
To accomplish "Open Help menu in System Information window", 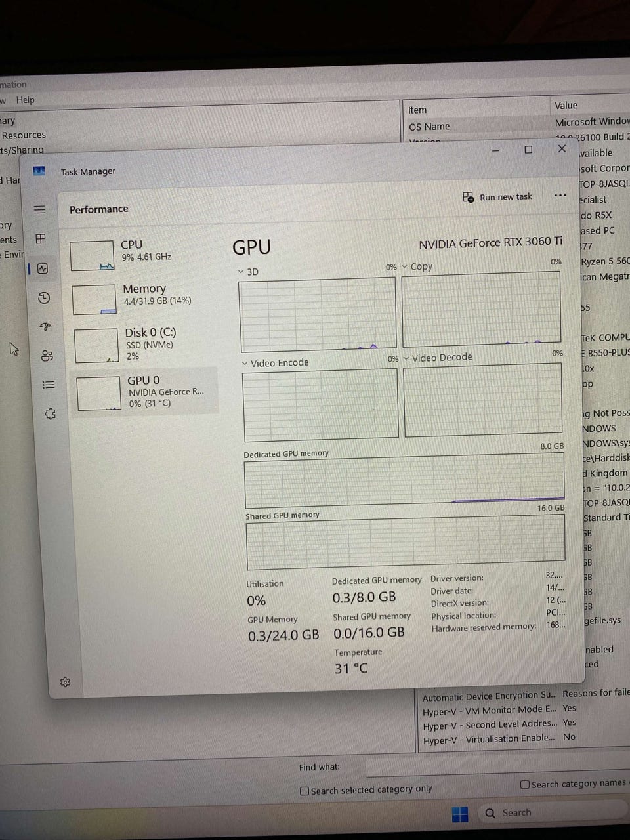I will pyautogui.click(x=26, y=100).
